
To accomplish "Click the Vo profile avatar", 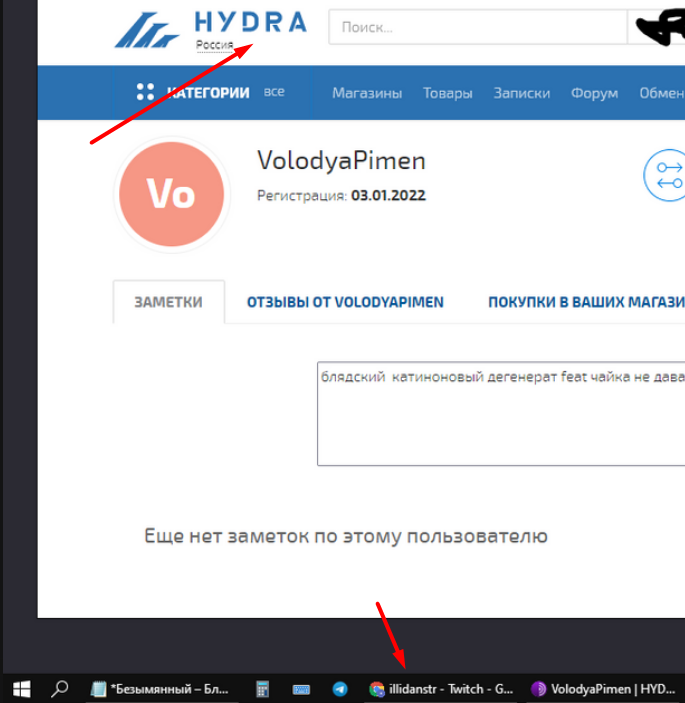I will 171,195.
